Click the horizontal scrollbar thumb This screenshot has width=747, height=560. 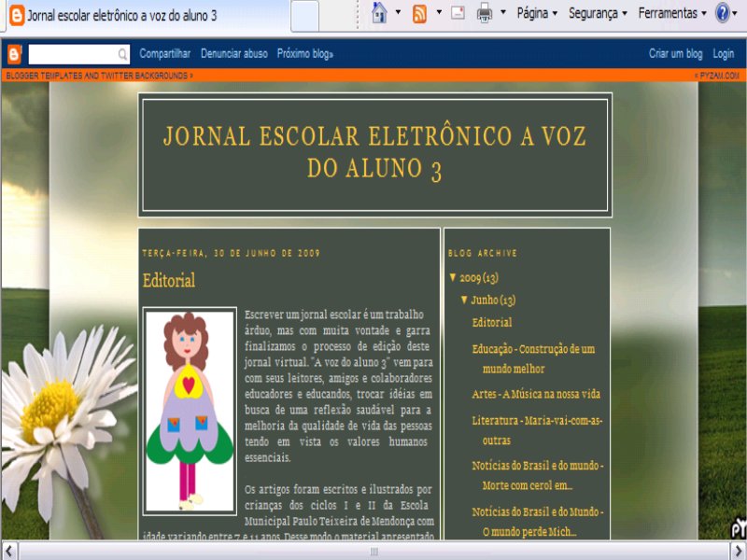[x=374, y=551]
